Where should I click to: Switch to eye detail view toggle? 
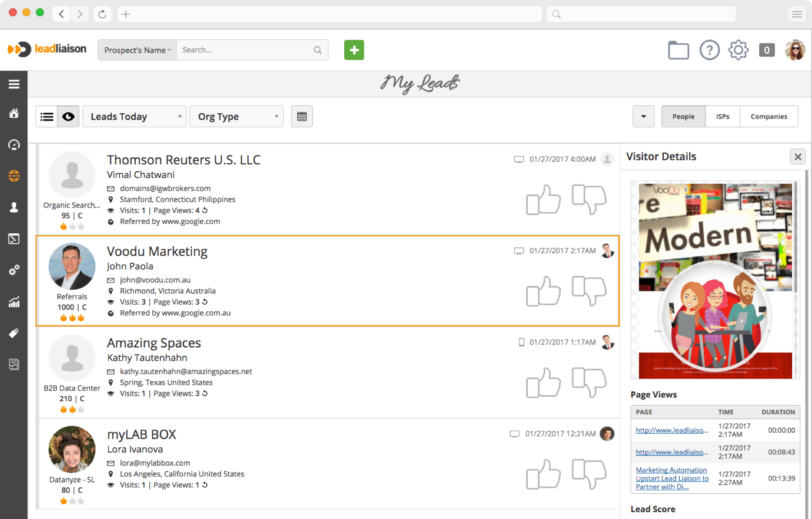pyautogui.click(x=68, y=116)
